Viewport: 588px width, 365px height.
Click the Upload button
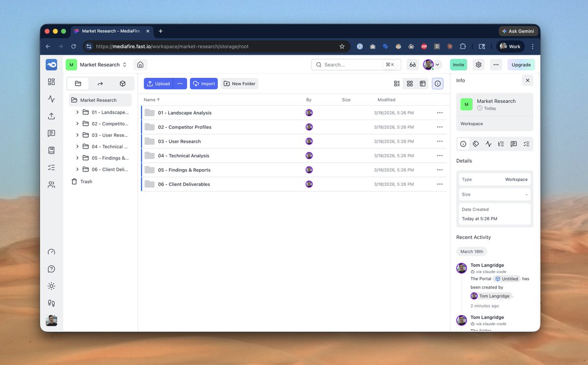click(x=158, y=84)
